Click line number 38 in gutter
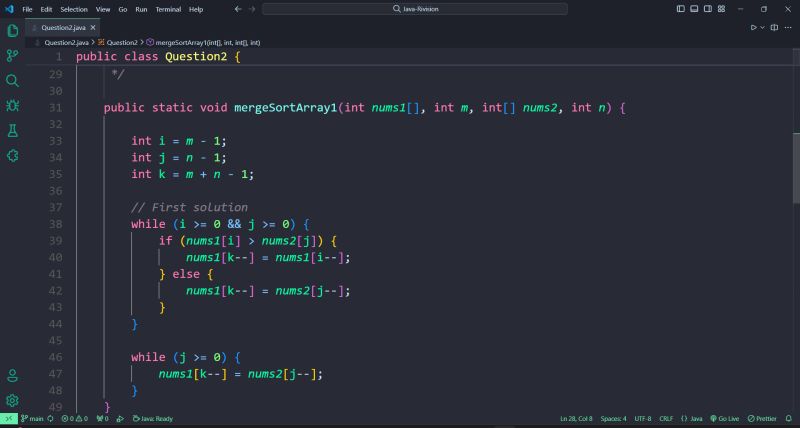 (x=55, y=224)
